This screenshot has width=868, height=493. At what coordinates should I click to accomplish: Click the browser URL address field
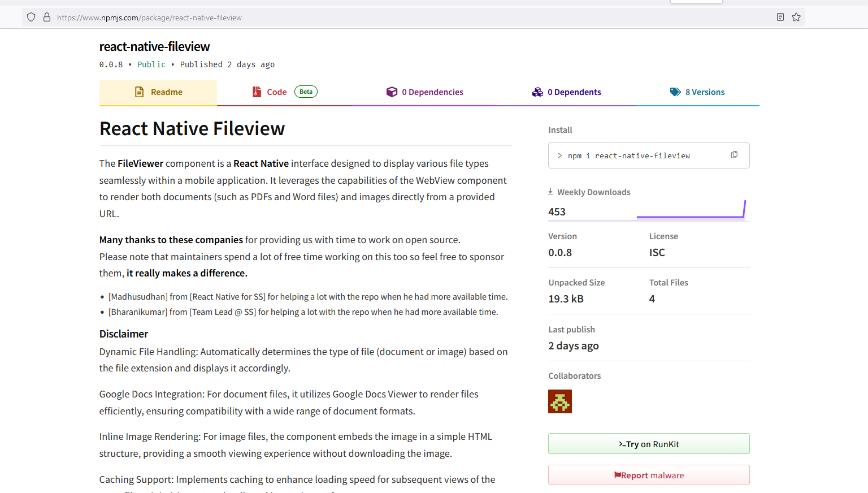tap(396, 18)
